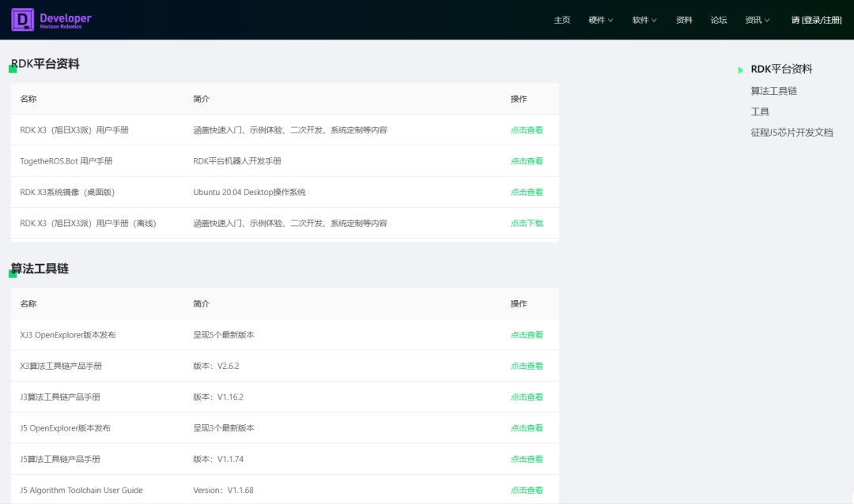The image size is (854, 504).
Task: Jump to RDK平台资料 in sidebar
Action: [x=781, y=70]
